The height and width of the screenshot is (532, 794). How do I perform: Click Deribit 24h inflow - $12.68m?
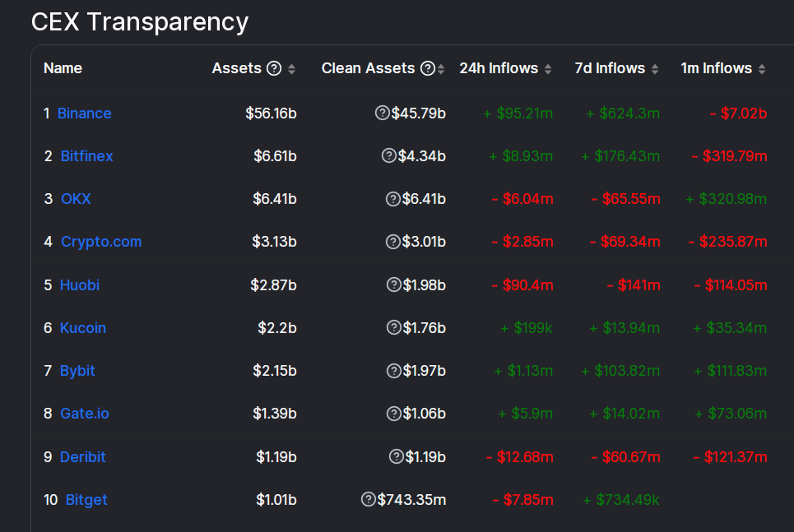[x=519, y=457]
